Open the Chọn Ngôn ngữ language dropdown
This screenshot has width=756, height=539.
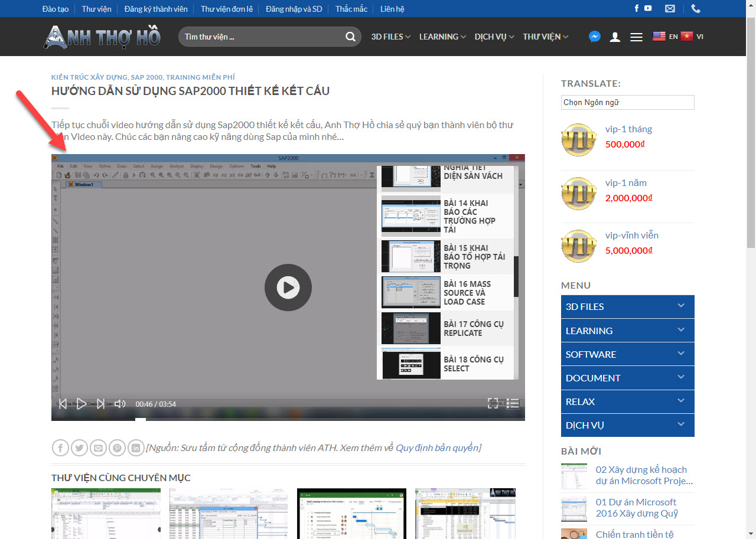click(627, 102)
